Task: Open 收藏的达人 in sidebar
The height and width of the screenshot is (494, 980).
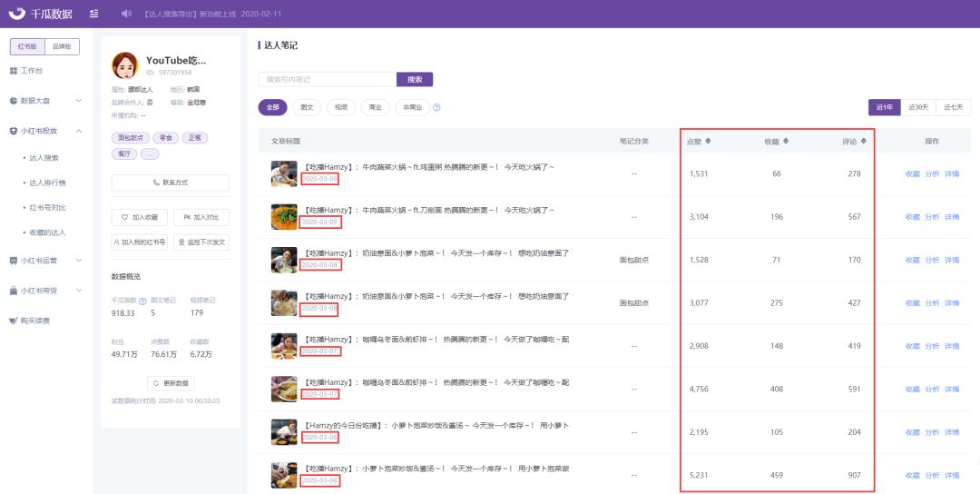Action: pyautogui.click(x=47, y=232)
